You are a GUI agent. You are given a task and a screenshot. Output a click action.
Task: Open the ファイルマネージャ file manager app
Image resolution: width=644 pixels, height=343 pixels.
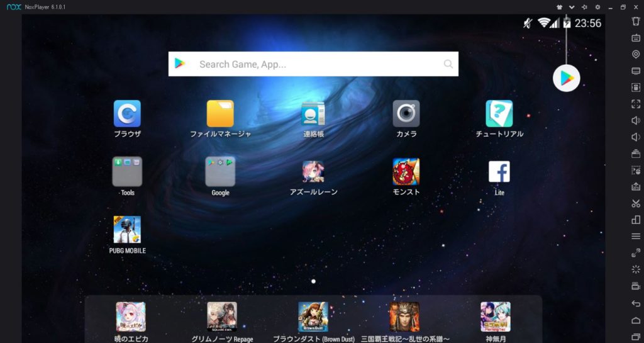[x=220, y=114]
